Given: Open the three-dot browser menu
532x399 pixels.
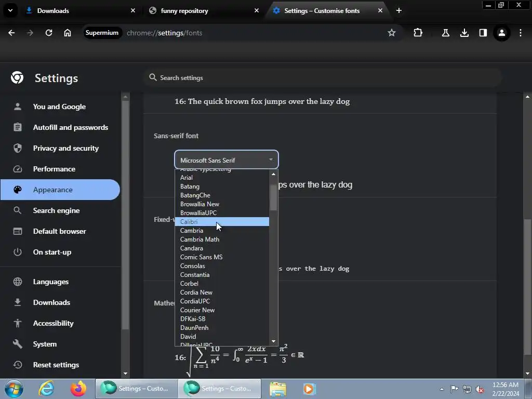Looking at the screenshot, I should tap(521, 33).
